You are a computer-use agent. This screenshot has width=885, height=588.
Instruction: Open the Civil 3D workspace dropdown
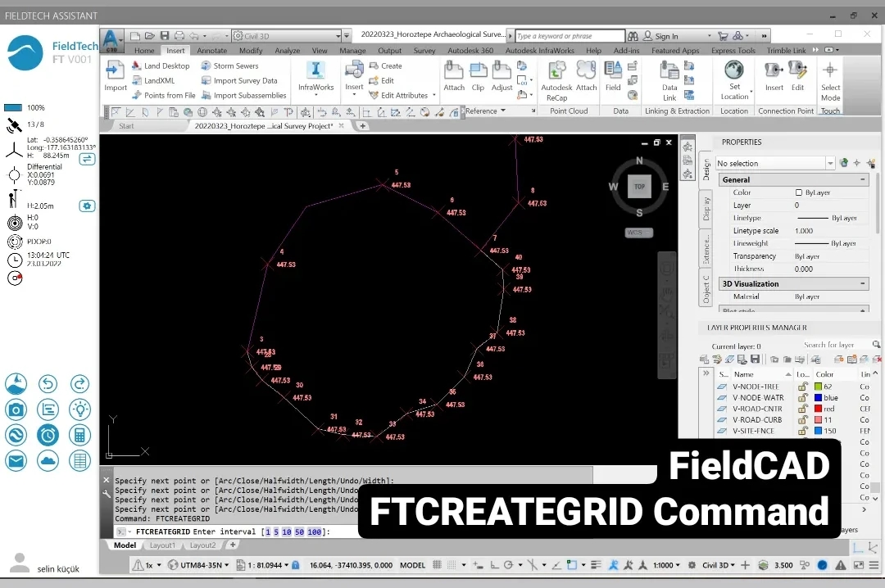[338, 36]
